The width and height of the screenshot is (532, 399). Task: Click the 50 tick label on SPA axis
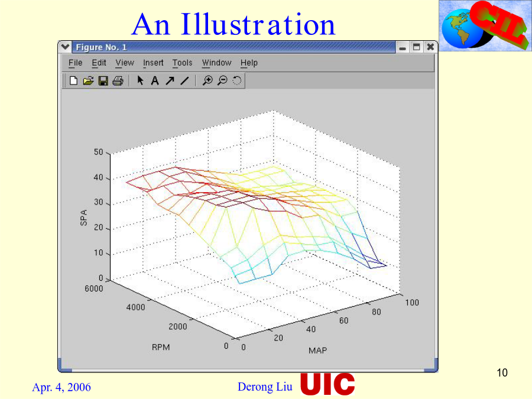98,152
